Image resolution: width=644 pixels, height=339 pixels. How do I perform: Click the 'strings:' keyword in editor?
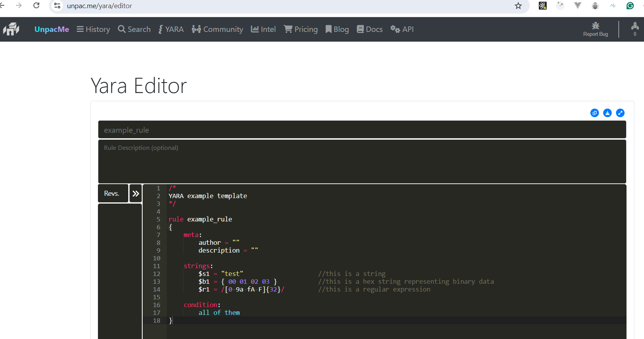[198, 266]
